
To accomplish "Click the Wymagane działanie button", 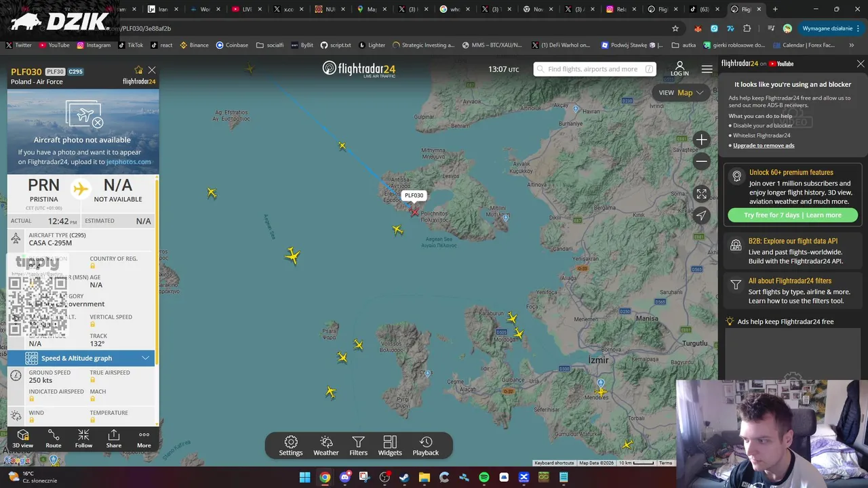I will (831, 28).
